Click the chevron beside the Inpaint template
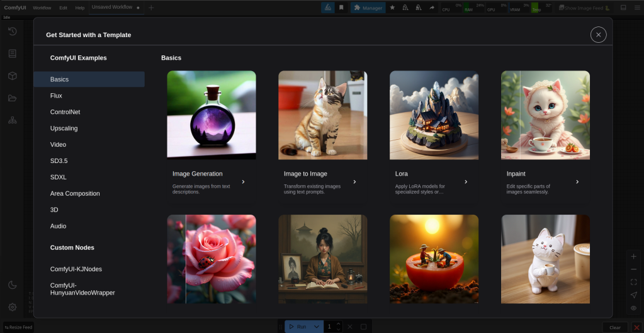Image resolution: width=644 pixels, height=333 pixels. (577, 182)
